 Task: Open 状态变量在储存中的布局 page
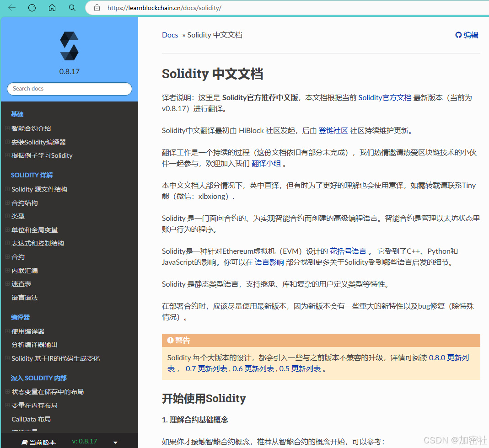[48, 392]
